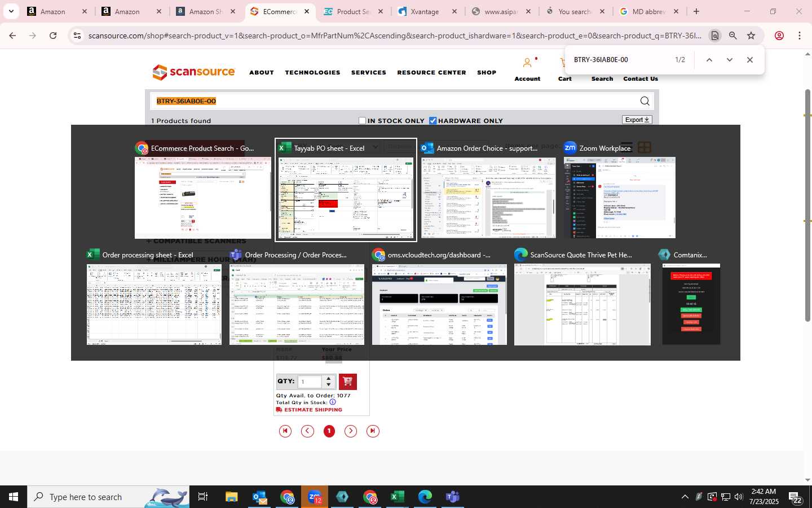The height and width of the screenshot is (508, 812).
Task: Open the Resource Center menu
Action: pos(431,72)
